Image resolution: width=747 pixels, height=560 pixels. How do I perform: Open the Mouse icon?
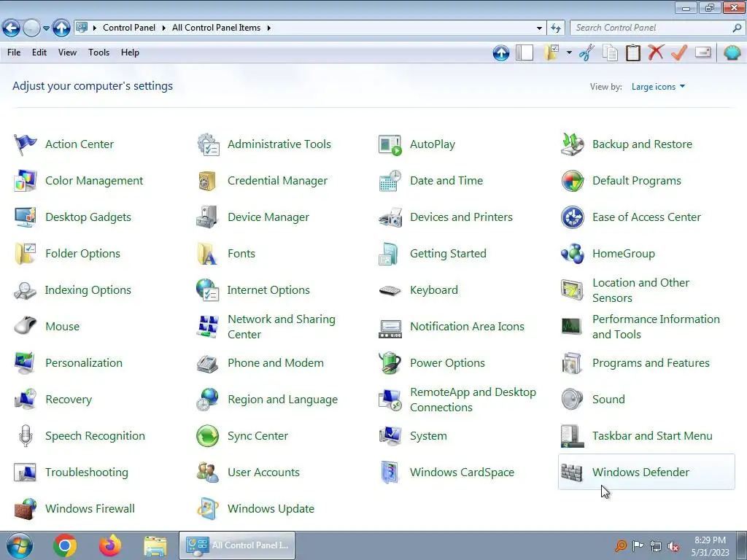tap(26, 326)
